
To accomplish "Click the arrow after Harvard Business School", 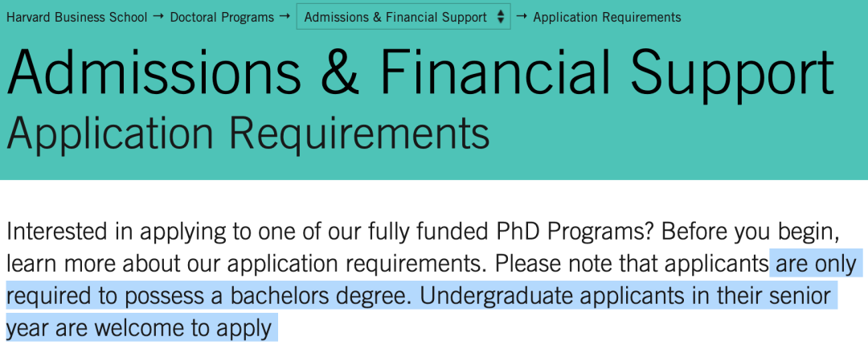I will 158,17.
